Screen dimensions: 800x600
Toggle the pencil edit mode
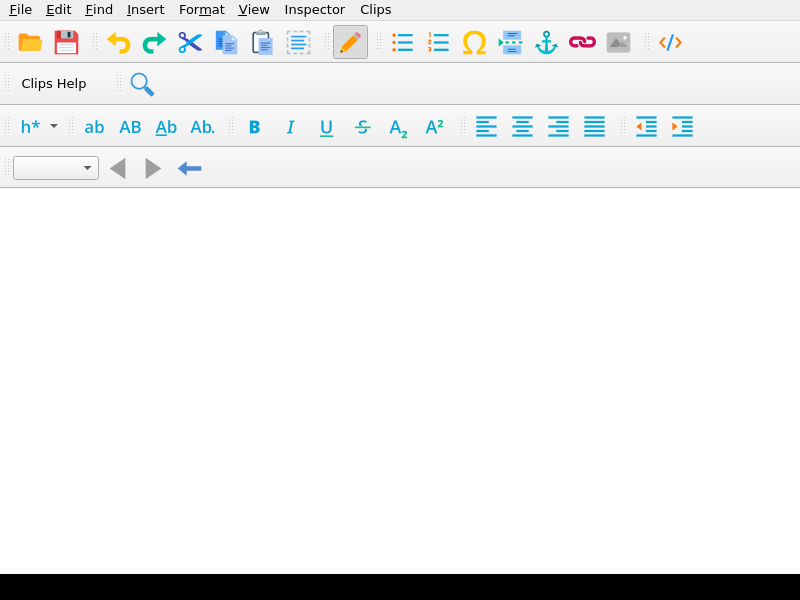[349, 42]
